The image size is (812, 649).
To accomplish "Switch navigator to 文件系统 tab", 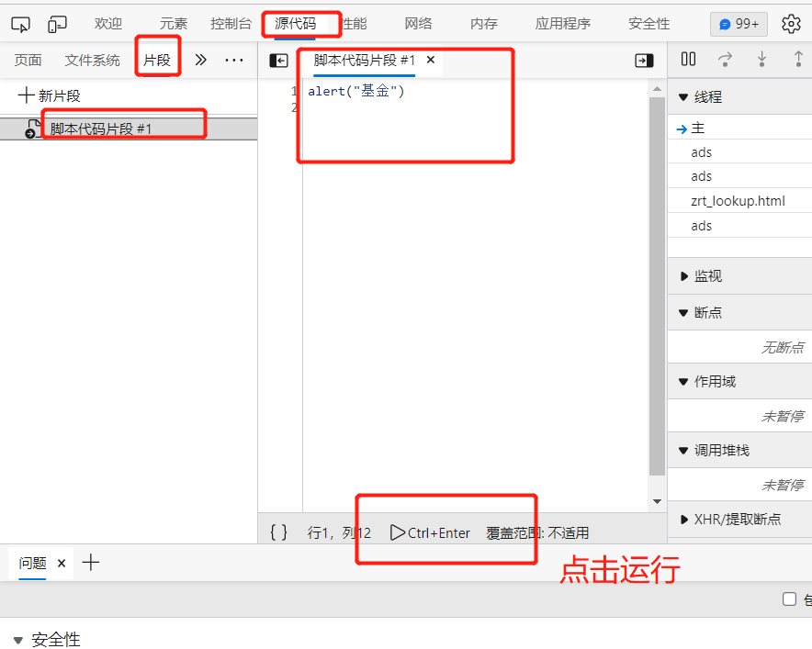I will pyautogui.click(x=92, y=61).
